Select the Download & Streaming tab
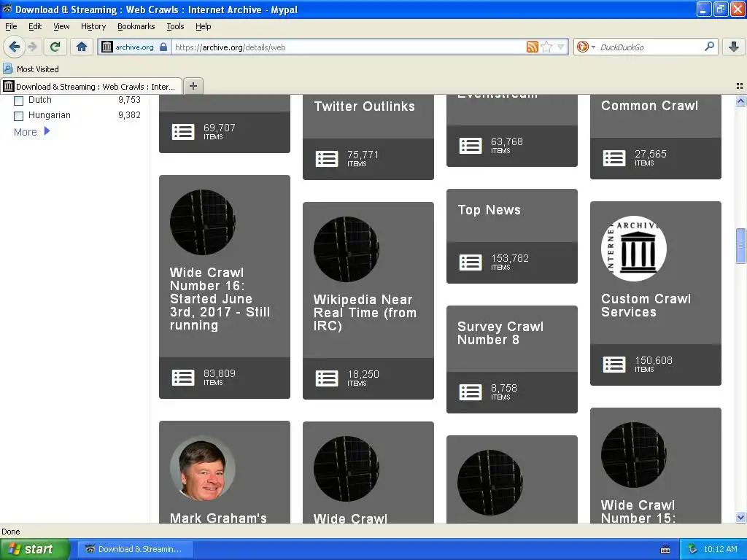 91,86
